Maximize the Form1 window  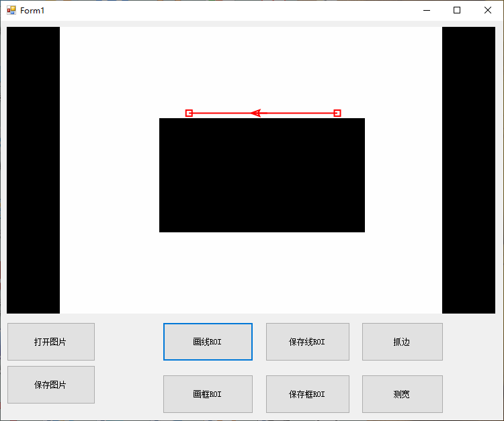pos(457,10)
